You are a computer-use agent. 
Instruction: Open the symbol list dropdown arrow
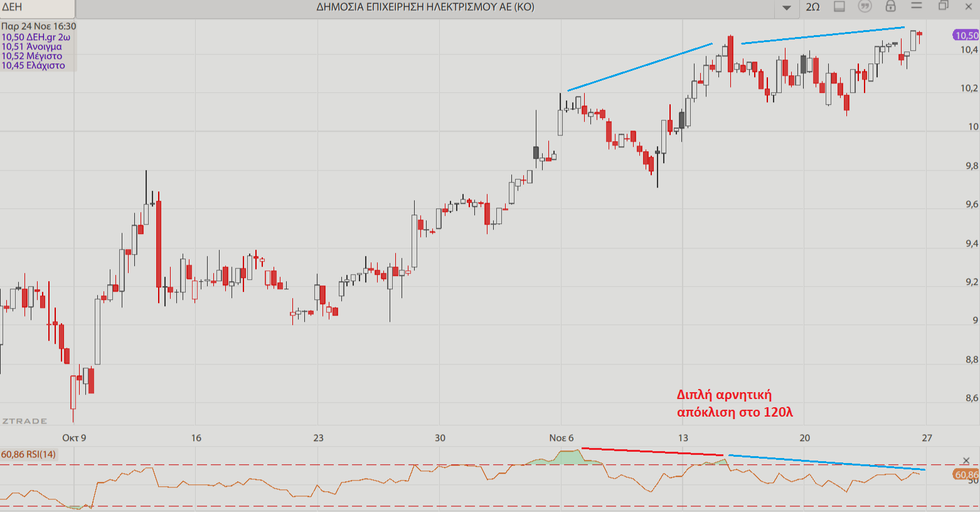point(786,8)
